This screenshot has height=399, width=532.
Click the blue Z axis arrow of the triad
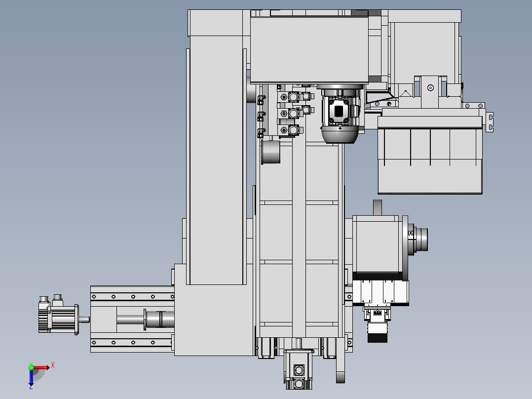31,378
